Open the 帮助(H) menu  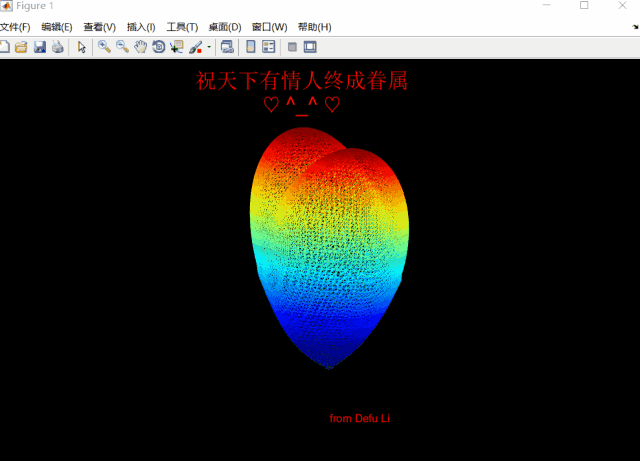(314, 27)
